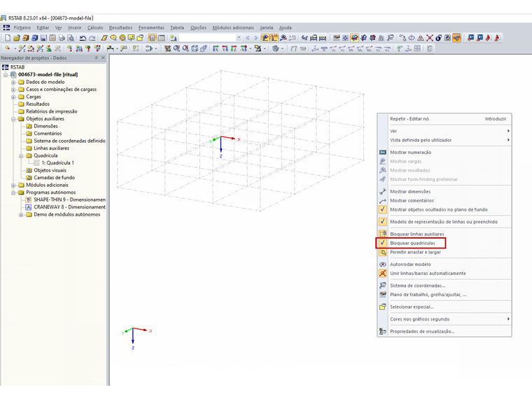Expand the Módulos adicionais tree node
The image size is (532, 399).
[x=13, y=185]
